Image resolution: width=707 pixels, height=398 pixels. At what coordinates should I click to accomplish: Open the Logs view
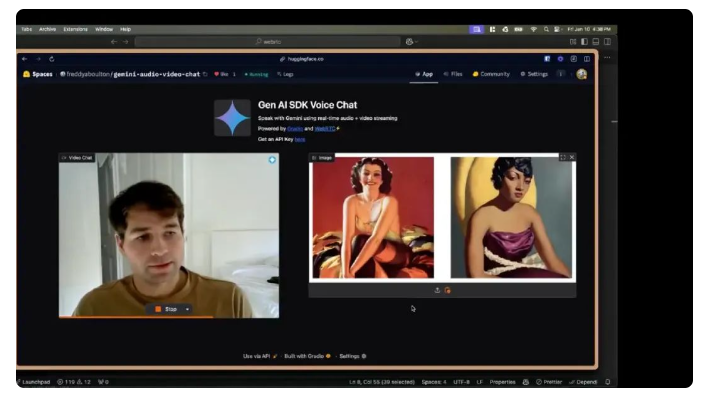[x=285, y=74]
